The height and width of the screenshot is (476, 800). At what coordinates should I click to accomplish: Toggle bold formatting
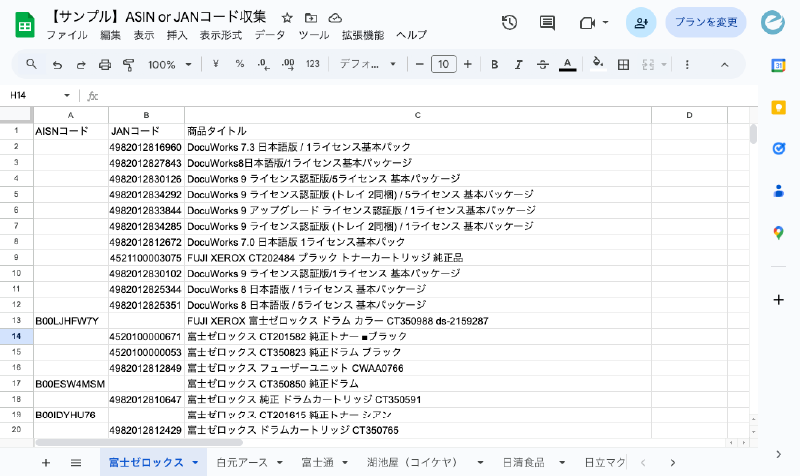(x=495, y=64)
